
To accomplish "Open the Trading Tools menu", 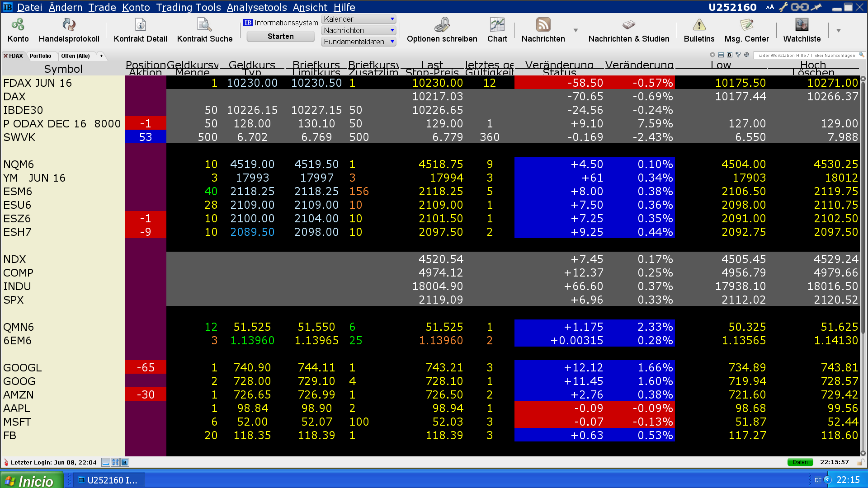I will point(188,7).
